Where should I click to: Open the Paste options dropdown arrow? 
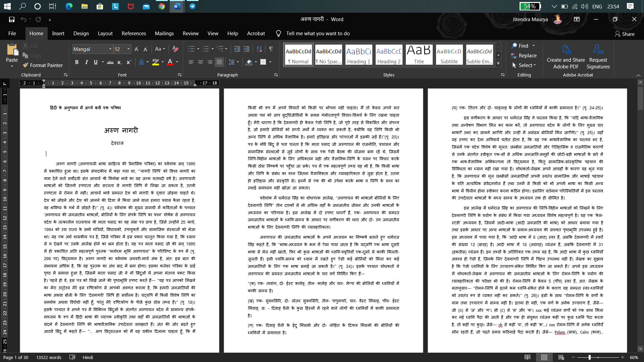click(12, 66)
